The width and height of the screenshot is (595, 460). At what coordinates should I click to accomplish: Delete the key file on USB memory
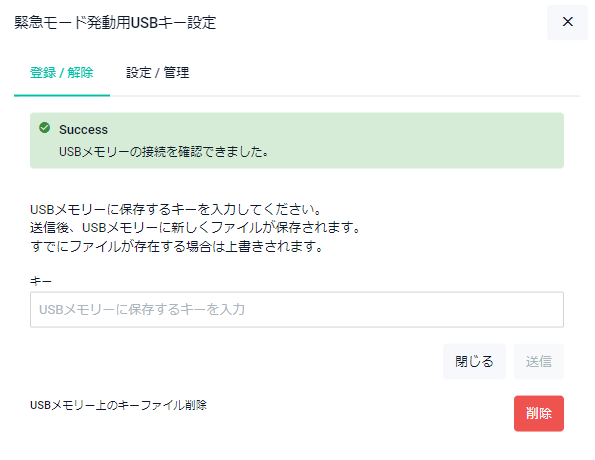[x=538, y=413]
